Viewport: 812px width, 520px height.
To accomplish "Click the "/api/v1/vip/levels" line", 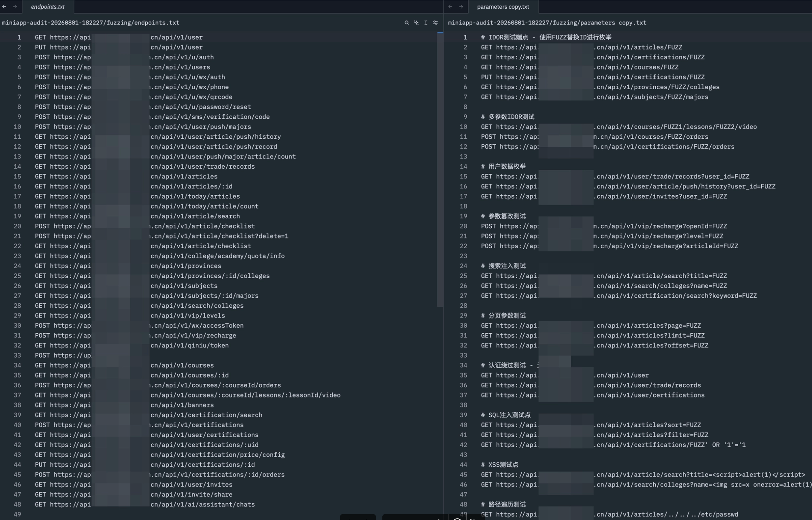I will [x=130, y=316].
